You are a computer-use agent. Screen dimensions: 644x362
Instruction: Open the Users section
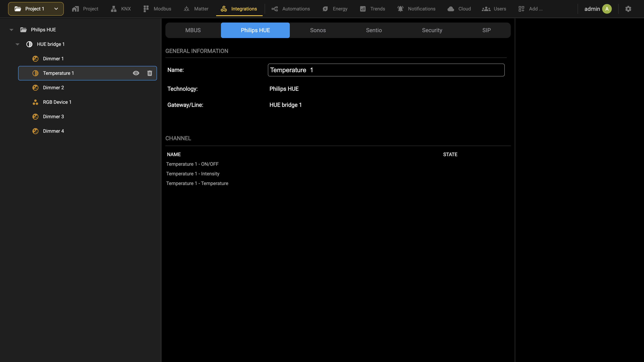[494, 9]
